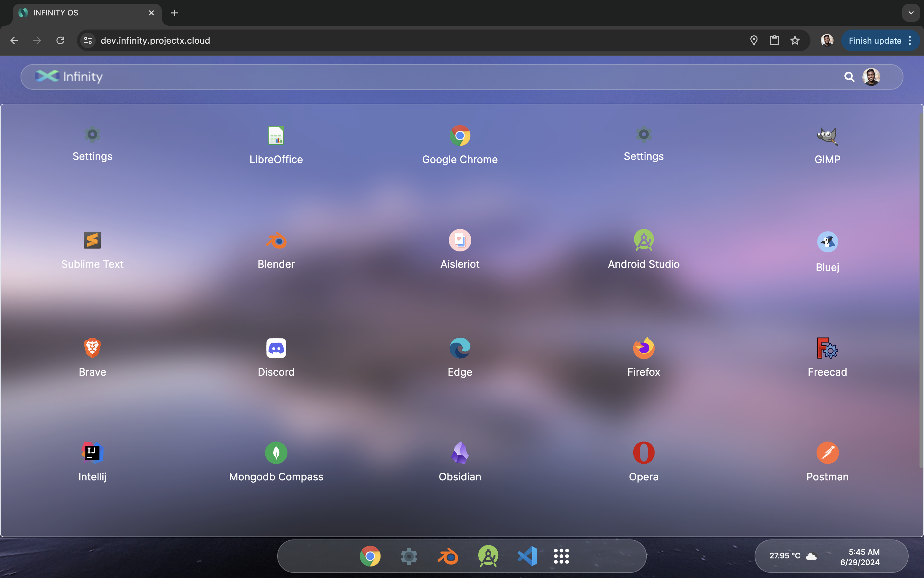Click the weather temperature widget
The image size is (924, 578).
pos(793,556)
